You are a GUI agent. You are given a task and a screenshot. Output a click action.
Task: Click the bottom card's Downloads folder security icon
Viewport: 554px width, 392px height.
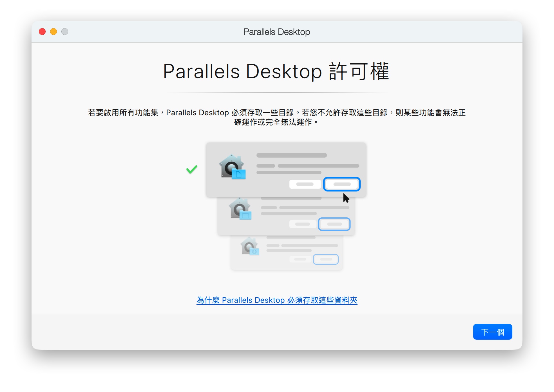coord(250,246)
